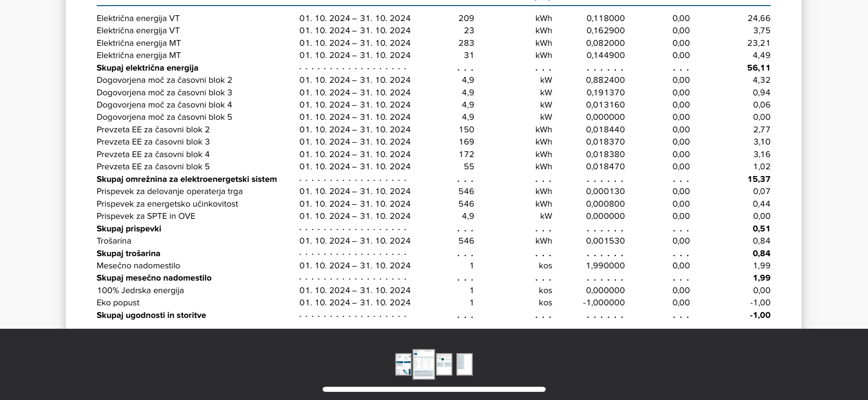Select quantity 169 in blok 3 row
This screenshot has height=400, width=868.
tap(466, 142)
